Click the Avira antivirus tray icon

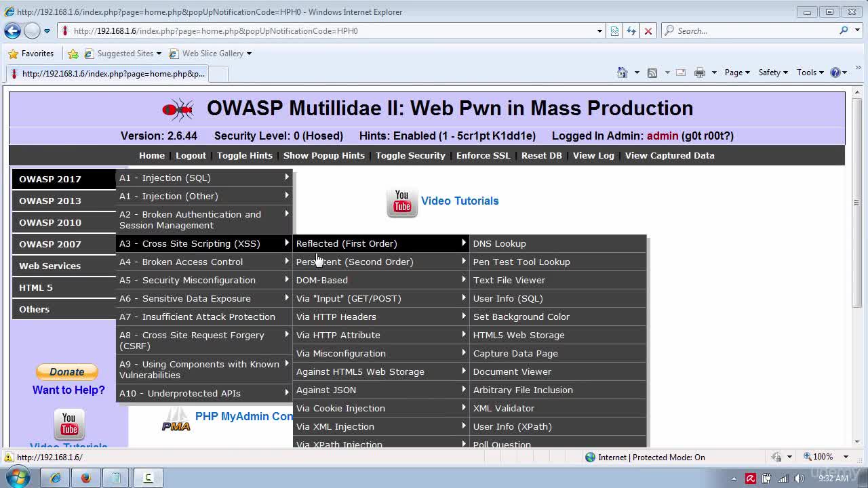(751, 479)
